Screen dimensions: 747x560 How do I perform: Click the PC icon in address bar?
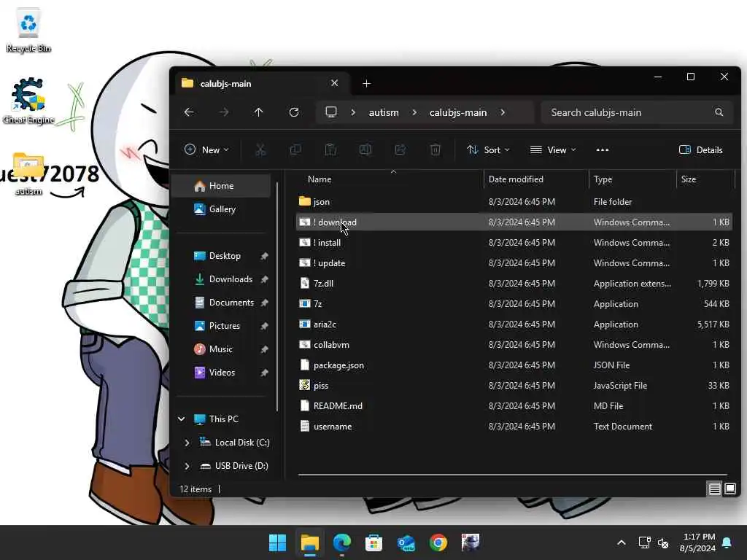pos(331,112)
